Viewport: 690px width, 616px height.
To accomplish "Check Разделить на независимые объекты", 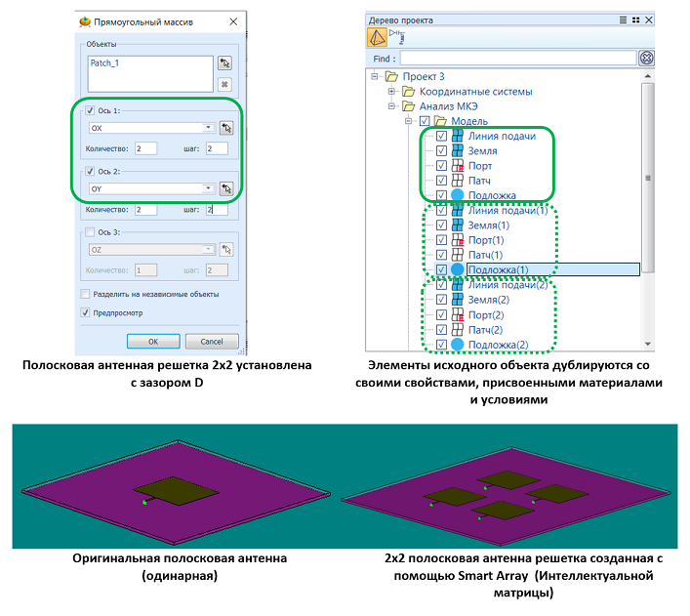I will (86, 293).
